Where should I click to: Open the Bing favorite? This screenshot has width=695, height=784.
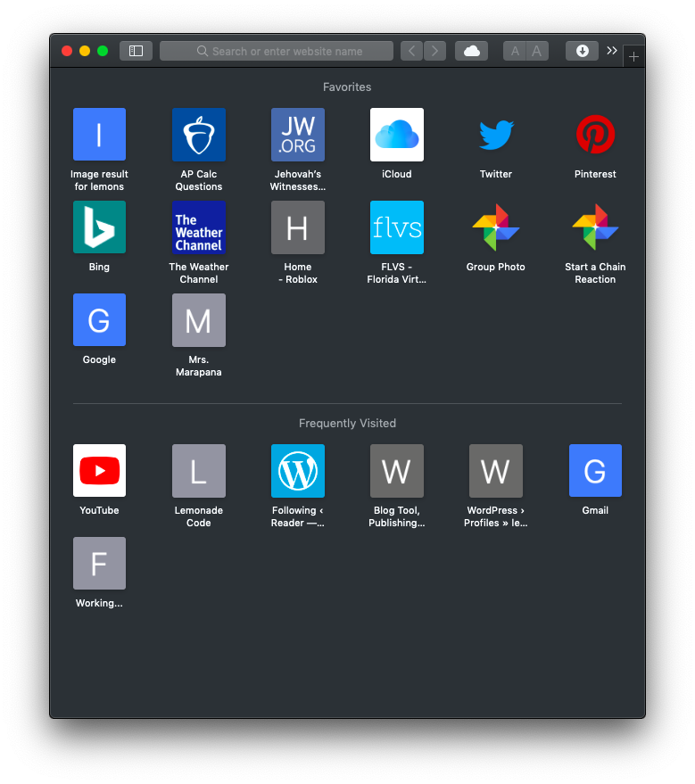(99, 227)
